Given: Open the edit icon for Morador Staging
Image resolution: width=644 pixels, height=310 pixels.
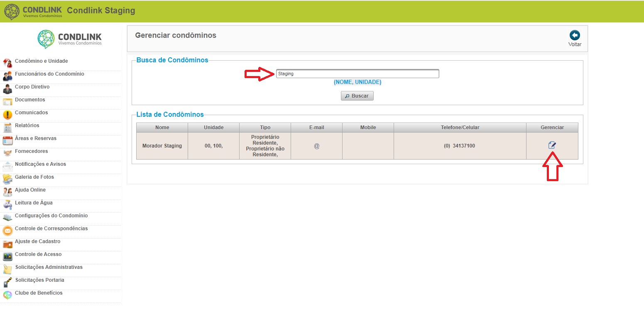Looking at the screenshot, I should (x=552, y=145).
